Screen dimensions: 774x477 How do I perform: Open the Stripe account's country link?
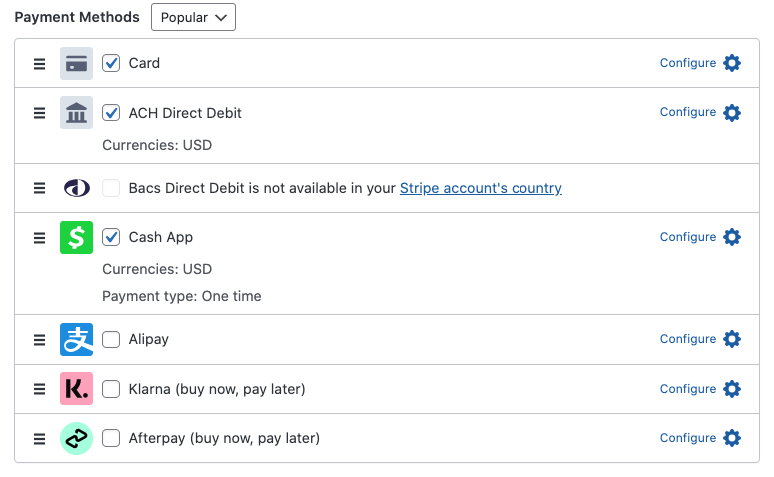click(x=480, y=188)
